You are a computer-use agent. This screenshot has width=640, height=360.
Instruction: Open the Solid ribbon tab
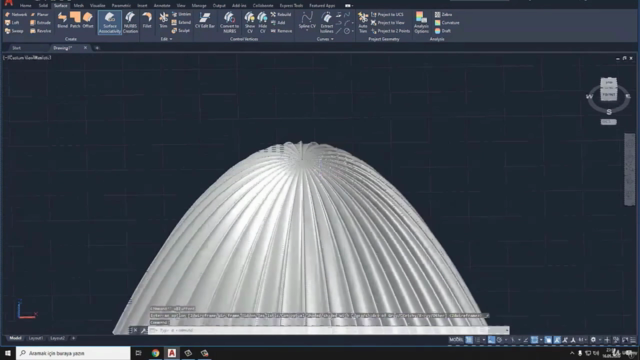pyautogui.click(x=43, y=6)
